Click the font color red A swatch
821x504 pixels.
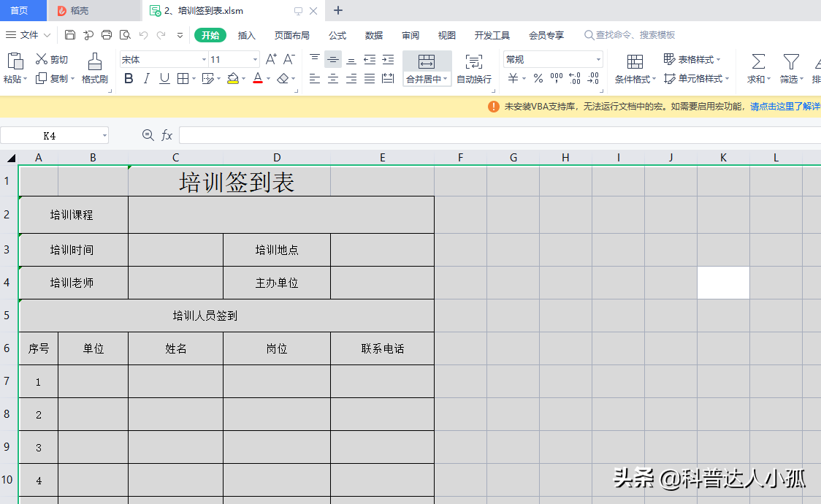(x=258, y=78)
